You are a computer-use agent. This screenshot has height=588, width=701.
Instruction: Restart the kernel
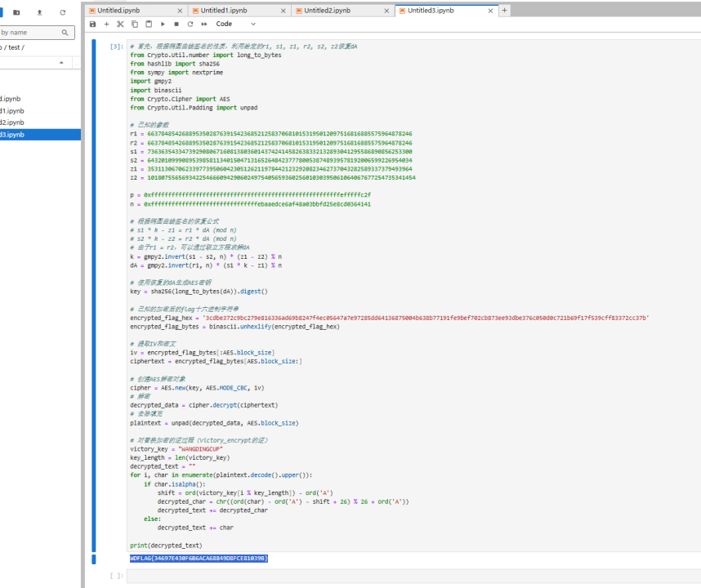click(x=190, y=24)
